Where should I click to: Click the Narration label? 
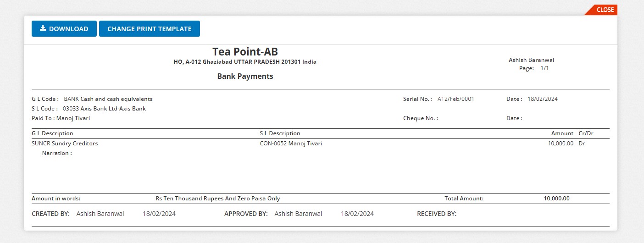[x=57, y=153]
